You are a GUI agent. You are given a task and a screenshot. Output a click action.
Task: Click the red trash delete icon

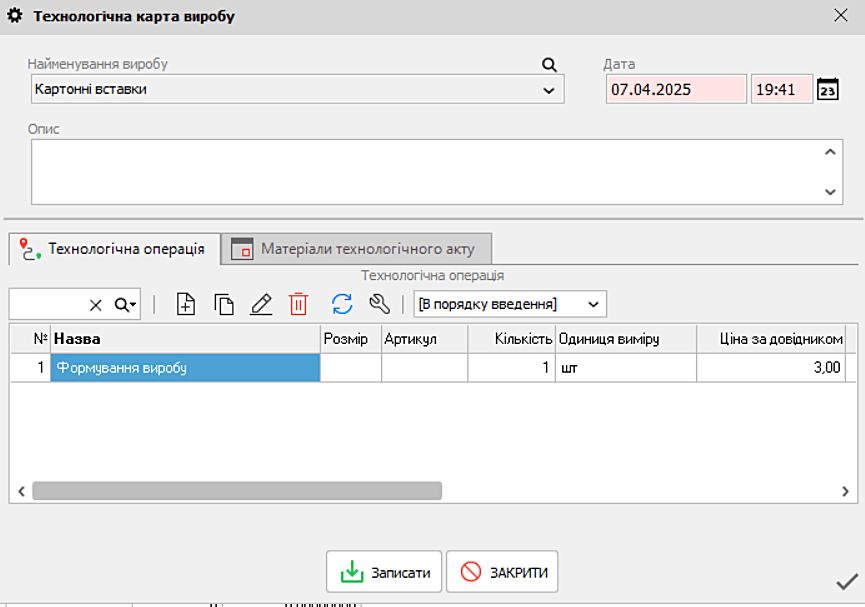pyautogui.click(x=299, y=304)
